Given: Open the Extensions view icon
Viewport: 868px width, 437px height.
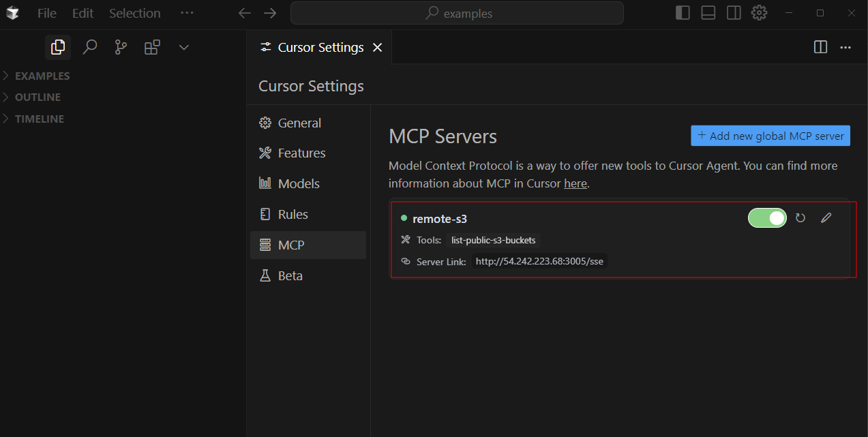Looking at the screenshot, I should (152, 47).
